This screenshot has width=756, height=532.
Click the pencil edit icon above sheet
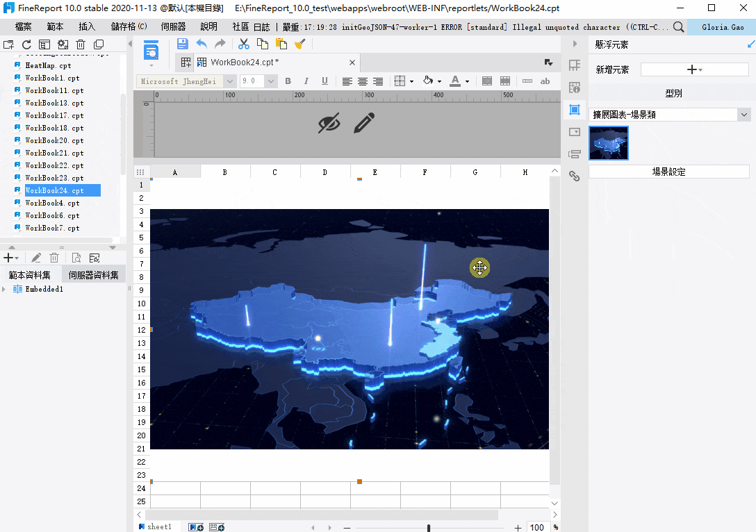coord(364,123)
